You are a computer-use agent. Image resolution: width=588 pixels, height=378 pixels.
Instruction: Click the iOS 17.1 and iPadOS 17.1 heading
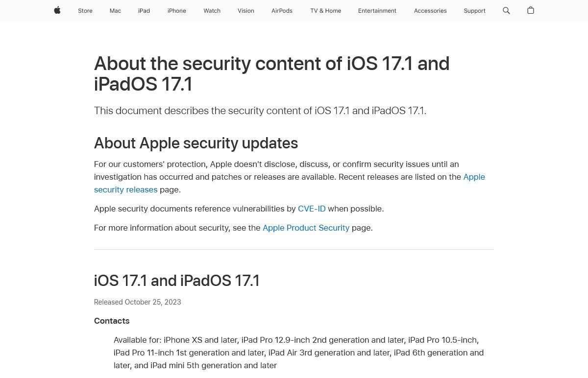click(x=177, y=281)
